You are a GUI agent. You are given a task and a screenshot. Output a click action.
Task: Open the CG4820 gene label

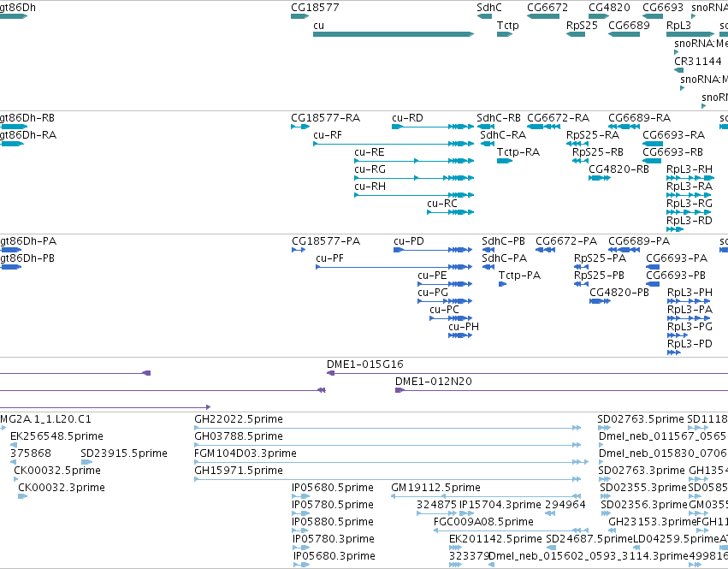(609, 8)
